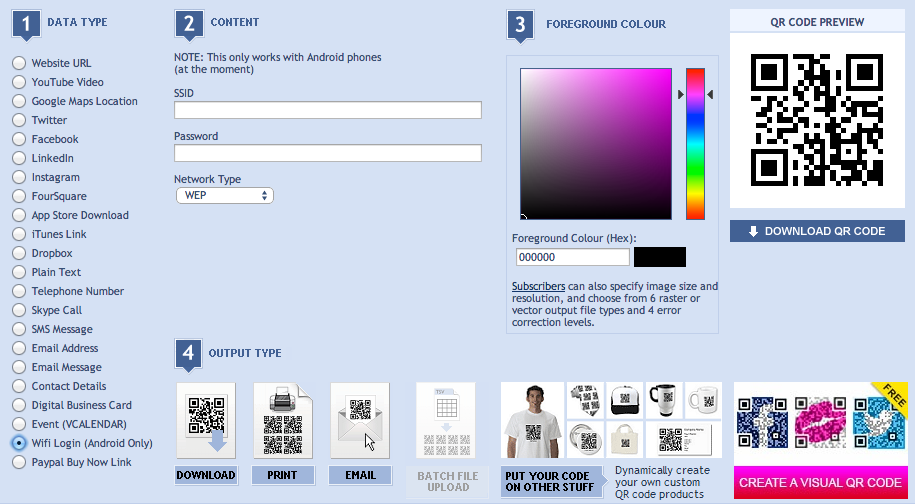The image size is (915, 504).
Task: Select the Twitter data type option
Action: click(x=19, y=120)
